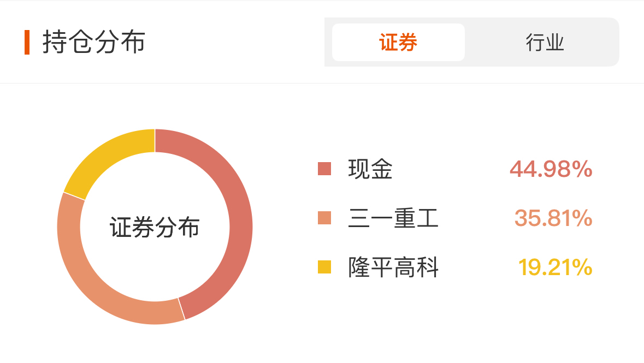This screenshot has width=644, height=363.
Task: Switch to the 行业 tab
Action: (x=545, y=42)
